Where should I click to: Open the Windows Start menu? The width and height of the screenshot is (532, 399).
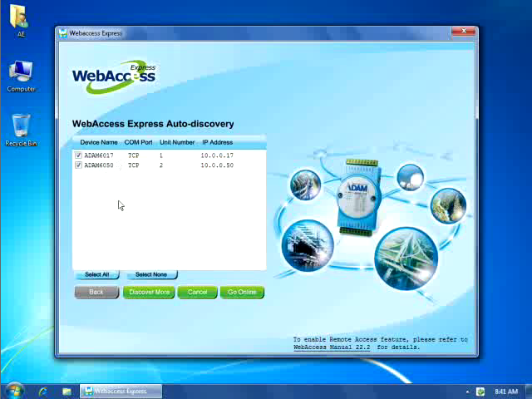pos(14,392)
